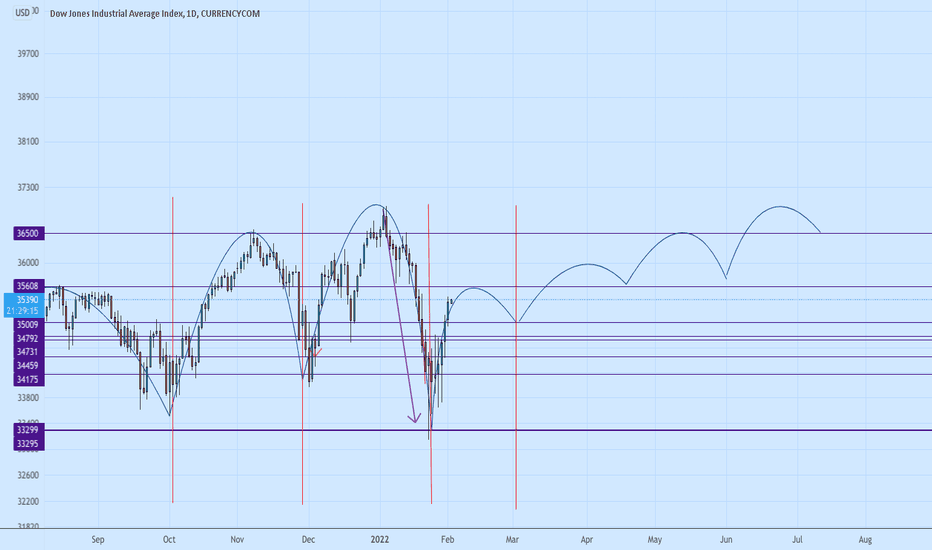Click the 2022 date axis label
932x550 pixels.
[380, 539]
